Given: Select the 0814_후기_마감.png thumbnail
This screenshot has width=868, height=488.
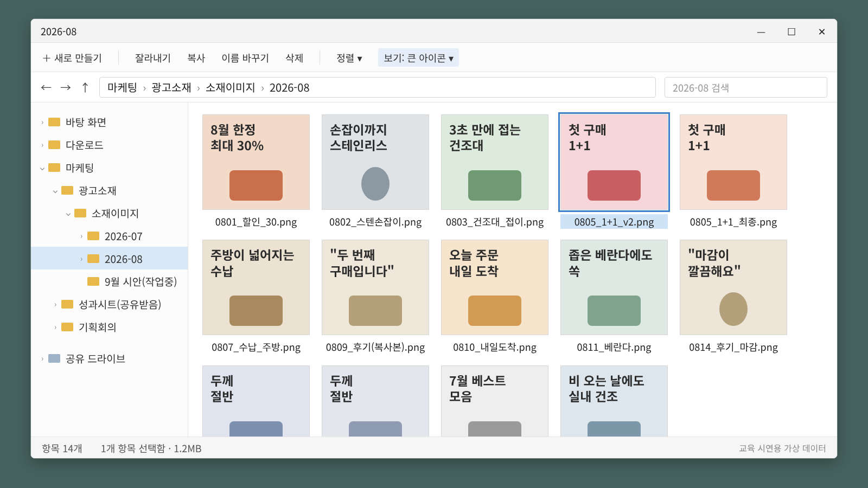Looking at the screenshot, I should pos(733,287).
